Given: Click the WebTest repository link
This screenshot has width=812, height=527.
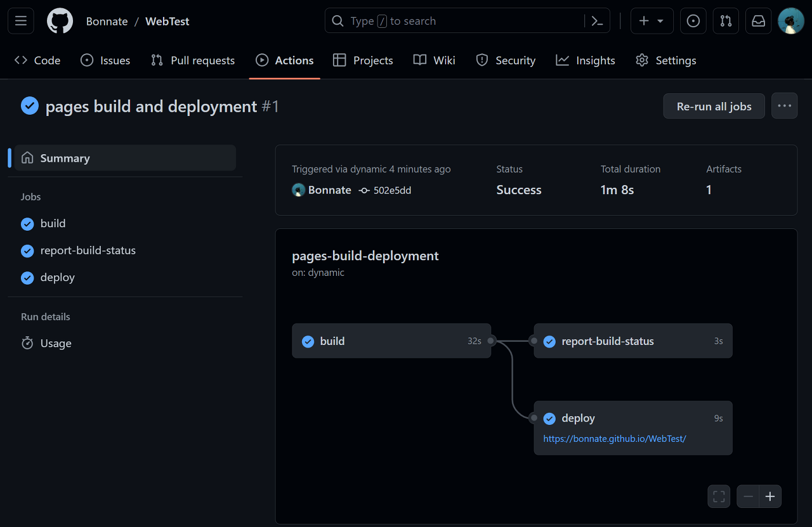Looking at the screenshot, I should click(x=167, y=21).
